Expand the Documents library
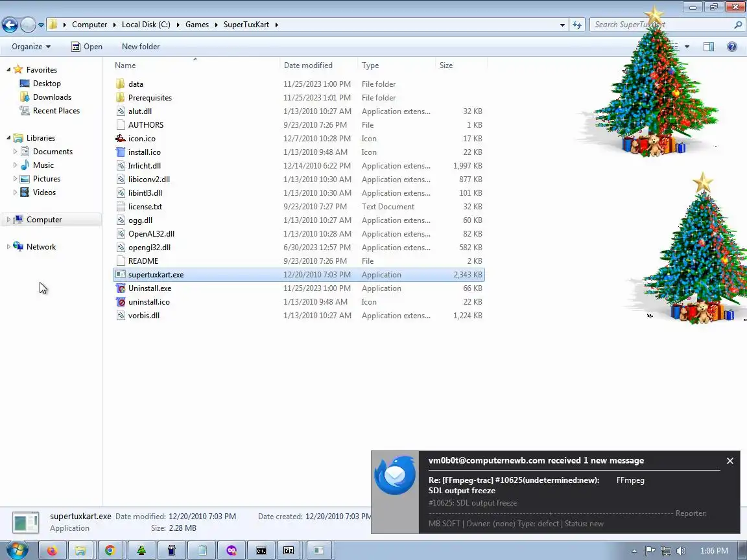The height and width of the screenshot is (560, 747). [x=15, y=152]
